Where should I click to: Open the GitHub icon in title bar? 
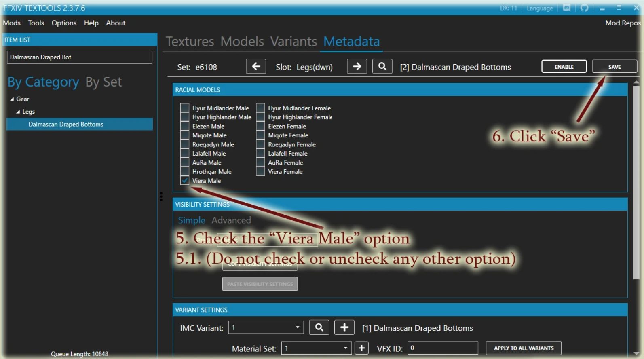(584, 8)
